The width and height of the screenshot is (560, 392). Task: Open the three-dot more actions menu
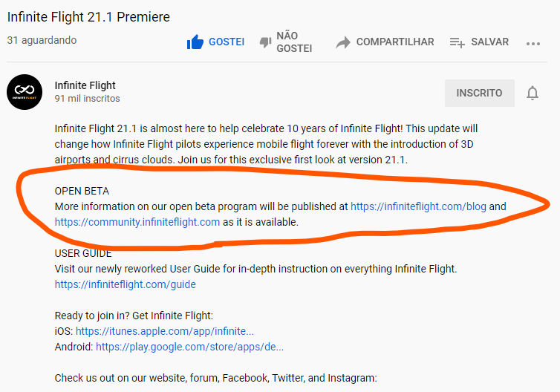point(533,43)
